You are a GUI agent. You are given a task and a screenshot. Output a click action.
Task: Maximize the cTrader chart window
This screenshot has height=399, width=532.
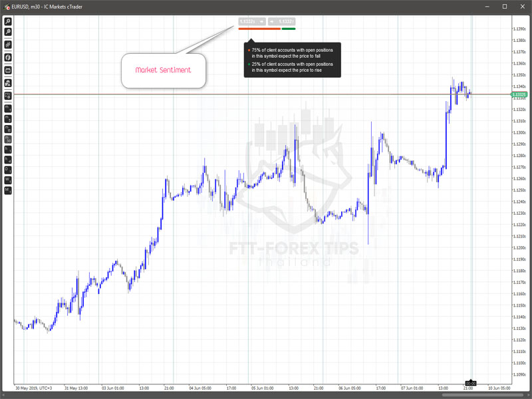point(505,7)
